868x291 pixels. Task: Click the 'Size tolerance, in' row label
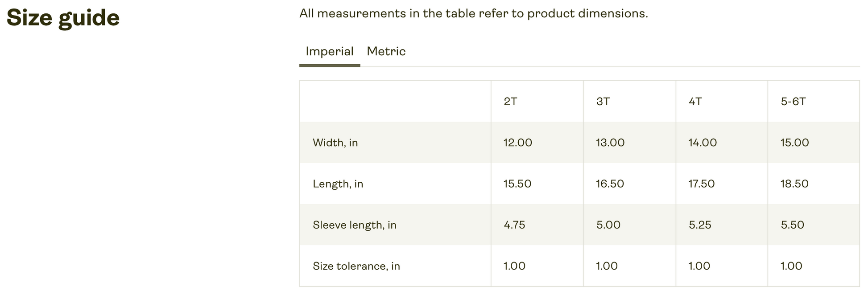pos(356,266)
